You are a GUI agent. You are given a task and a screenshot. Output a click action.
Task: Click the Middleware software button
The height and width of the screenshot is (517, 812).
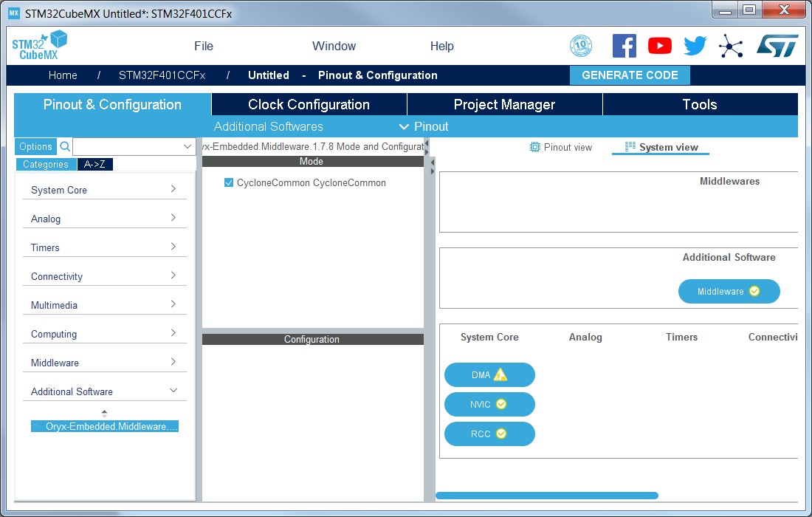[729, 291]
